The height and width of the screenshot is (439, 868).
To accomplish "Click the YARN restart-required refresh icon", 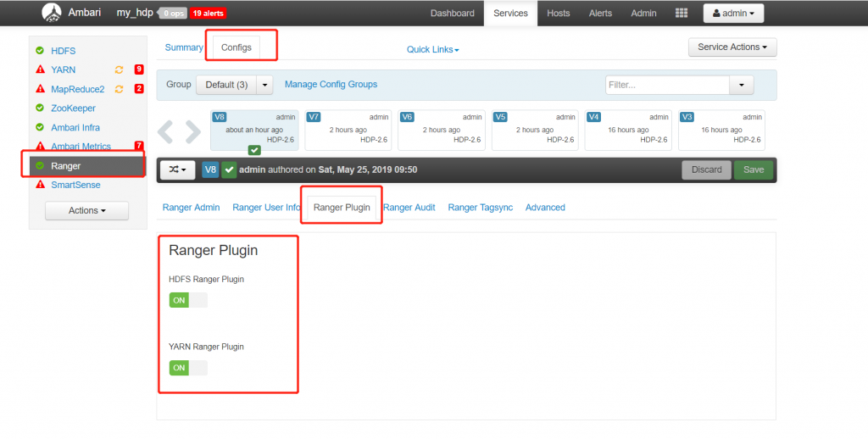I will point(119,69).
